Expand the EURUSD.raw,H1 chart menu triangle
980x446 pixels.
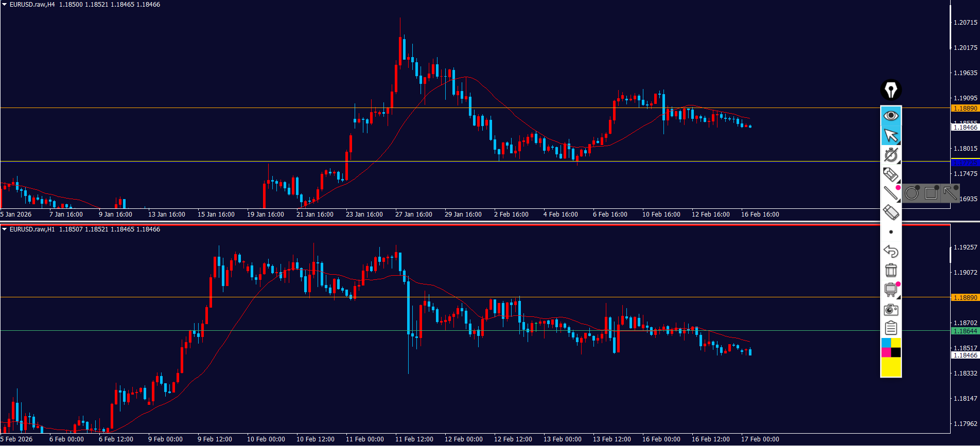click(x=4, y=229)
